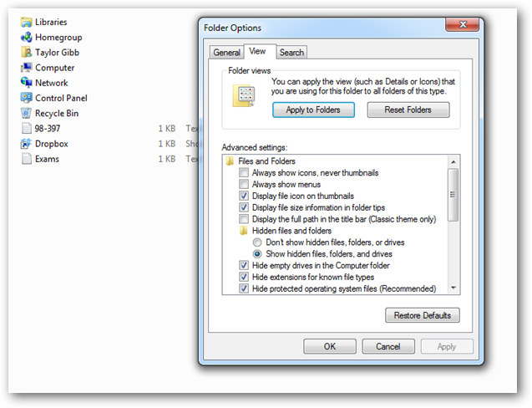The image size is (532, 408).
Task: Enable Always show icons, never thumbnails
Action: 244,173
